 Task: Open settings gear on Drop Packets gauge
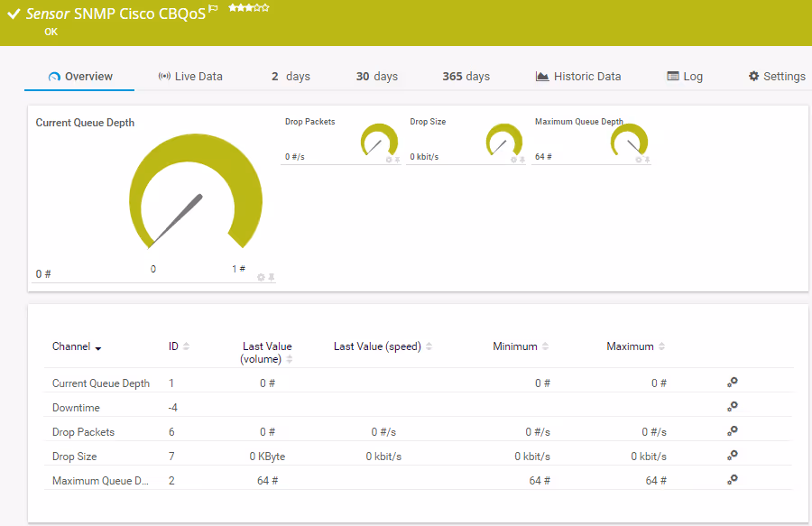(x=388, y=159)
